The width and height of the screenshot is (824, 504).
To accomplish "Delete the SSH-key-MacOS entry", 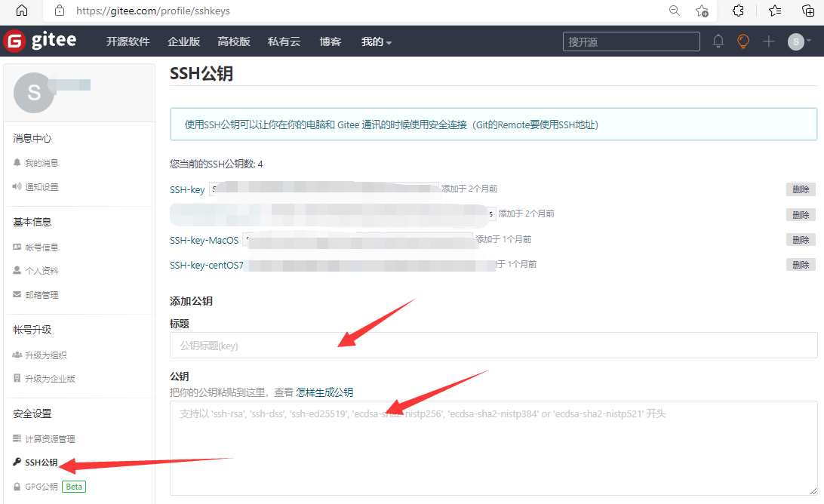I will coord(800,239).
